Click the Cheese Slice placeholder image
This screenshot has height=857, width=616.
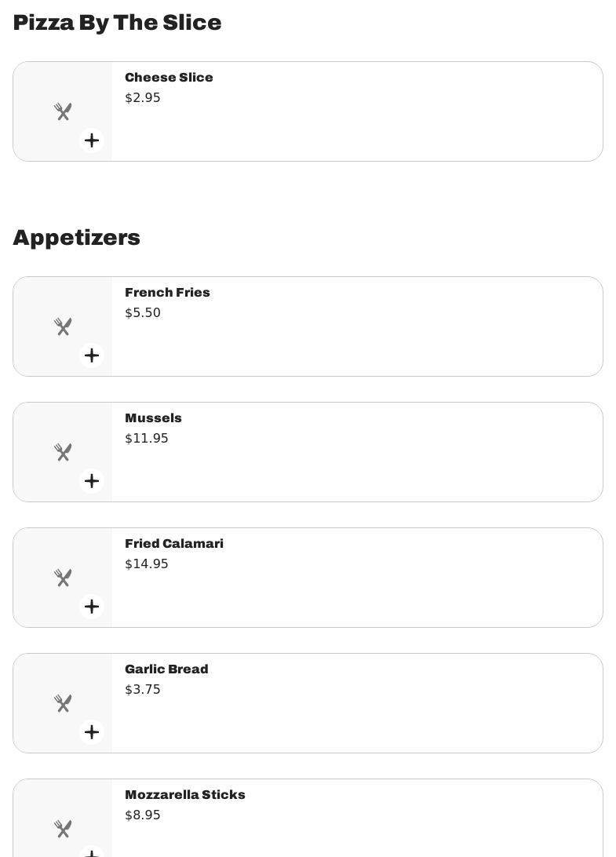pos(63,111)
